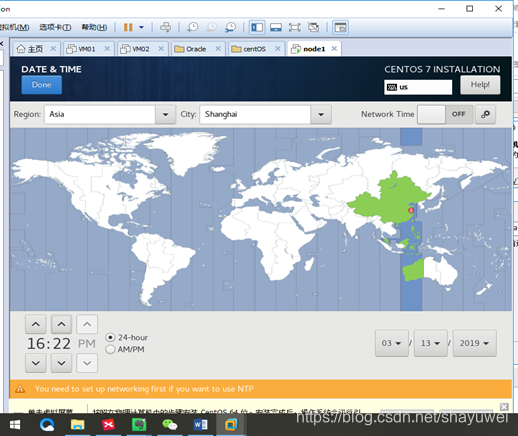Close the 主页 tab
The image size is (518, 436).
[x=53, y=49]
